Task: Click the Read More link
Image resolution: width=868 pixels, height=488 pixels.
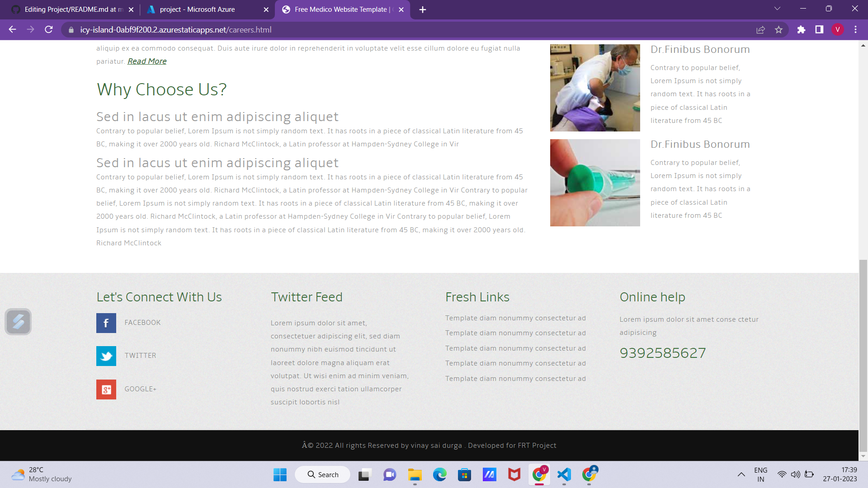Action: [x=146, y=61]
